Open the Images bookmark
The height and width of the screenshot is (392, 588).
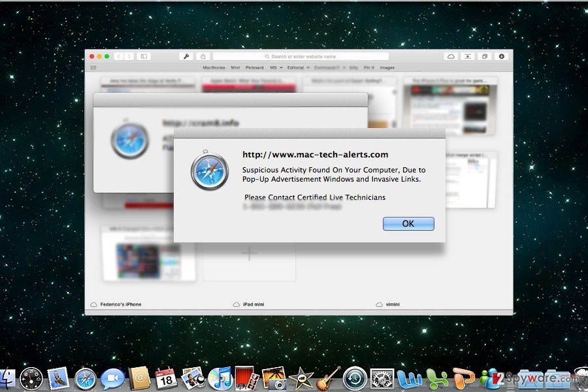click(x=387, y=67)
